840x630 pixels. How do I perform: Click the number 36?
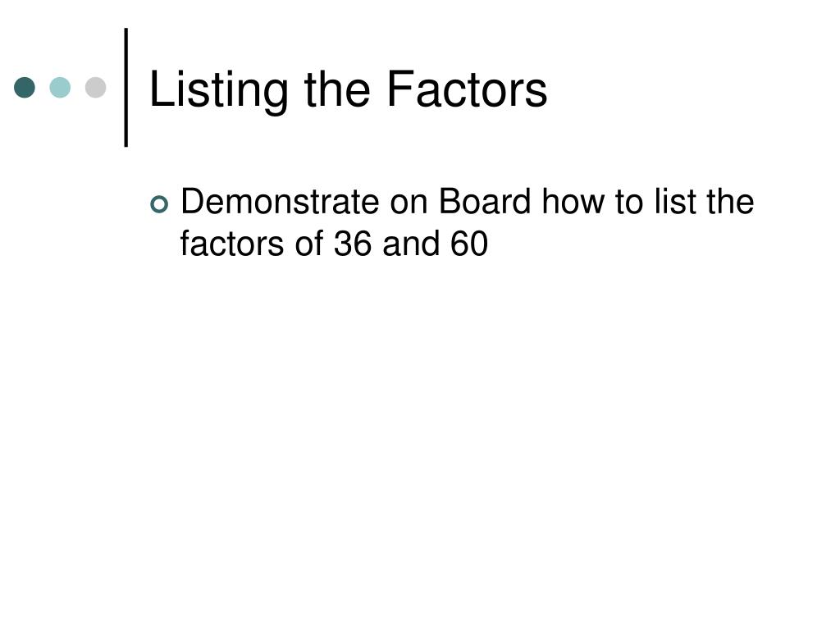click(353, 244)
